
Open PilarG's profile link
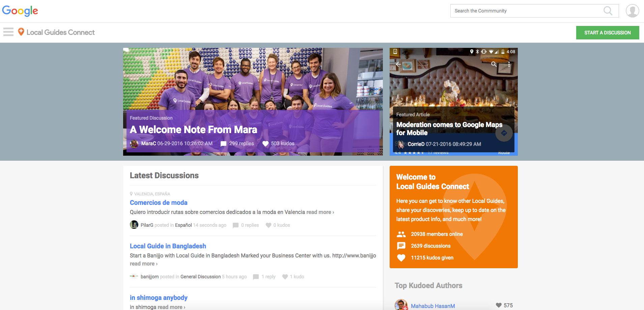[x=147, y=225]
